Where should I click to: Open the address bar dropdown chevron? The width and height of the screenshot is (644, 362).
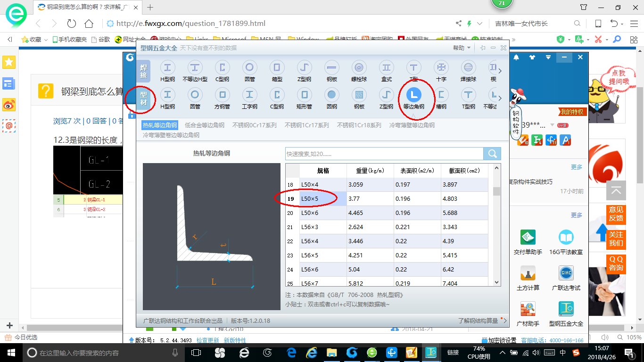click(x=479, y=24)
